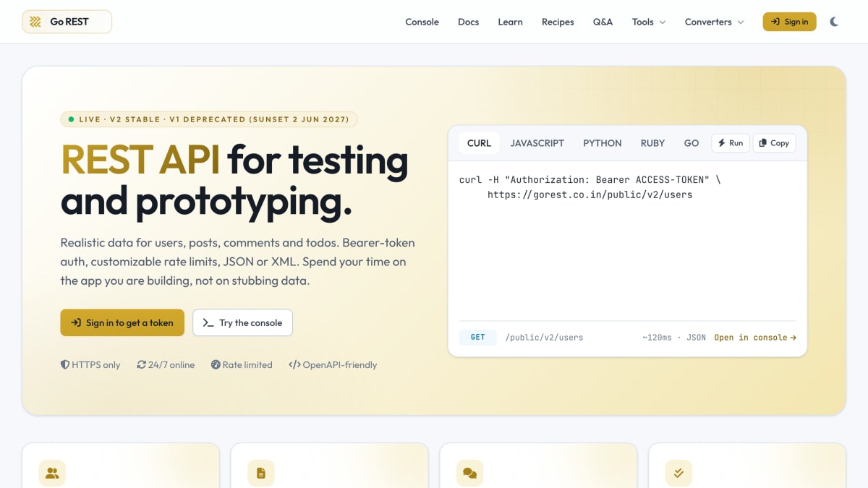This screenshot has width=868, height=488.
Task: Open the Console nav link
Action: tap(422, 22)
